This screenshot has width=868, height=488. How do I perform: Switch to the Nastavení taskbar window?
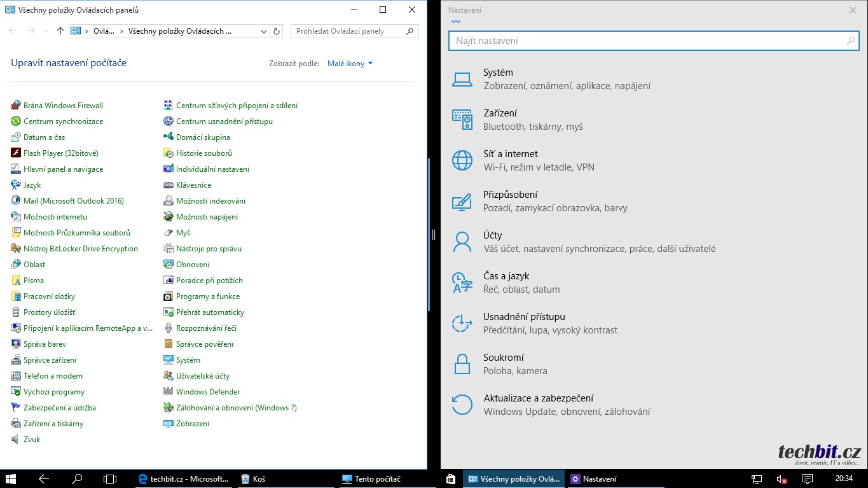point(593,479)
